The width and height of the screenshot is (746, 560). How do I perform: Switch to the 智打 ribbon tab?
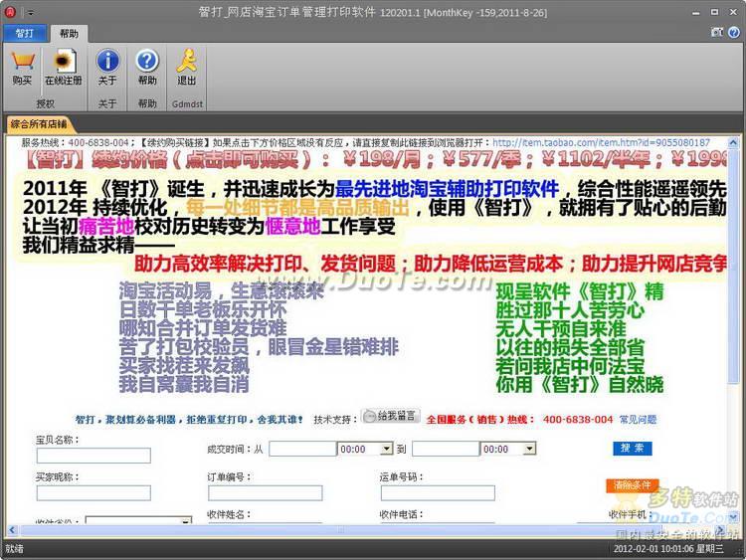(x=25, y=33)
